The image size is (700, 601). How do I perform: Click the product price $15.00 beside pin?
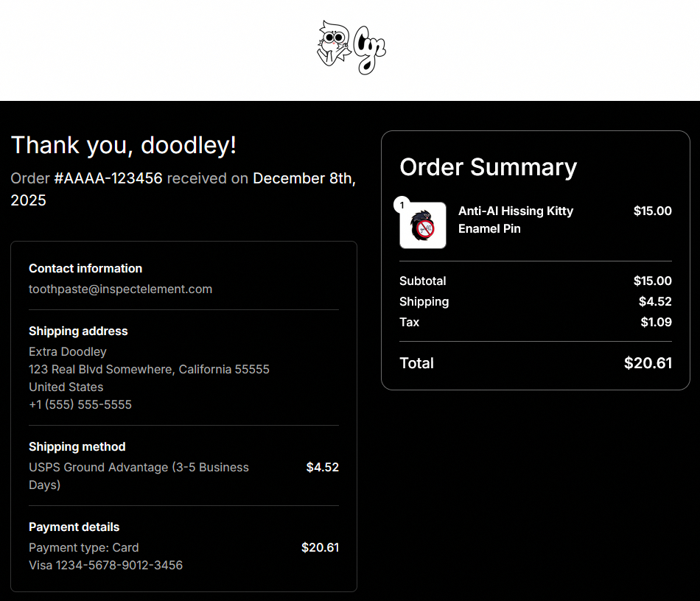[652, 211]
